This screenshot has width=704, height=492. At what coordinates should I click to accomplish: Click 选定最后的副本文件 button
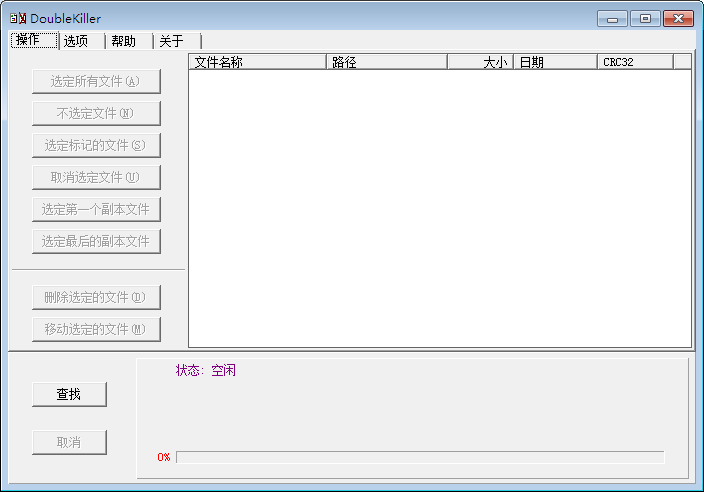(x=96, y=242)
